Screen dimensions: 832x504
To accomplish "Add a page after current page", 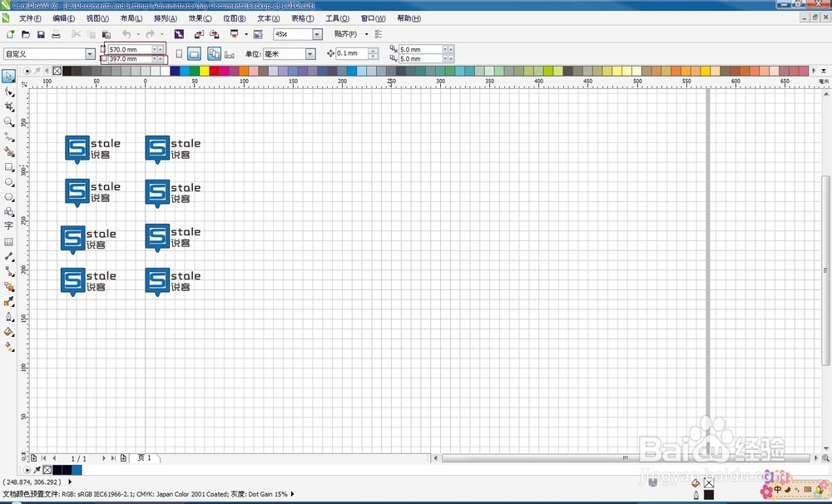I will tap(123, 458).
